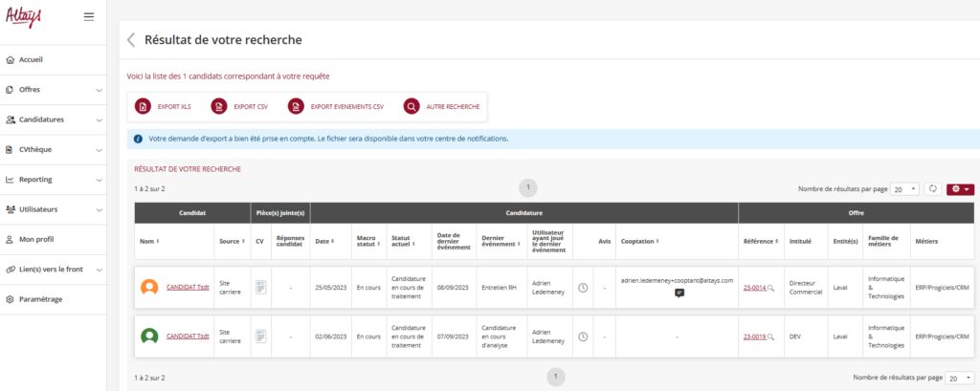Open offer reference 23-0014

coord(755,287)
